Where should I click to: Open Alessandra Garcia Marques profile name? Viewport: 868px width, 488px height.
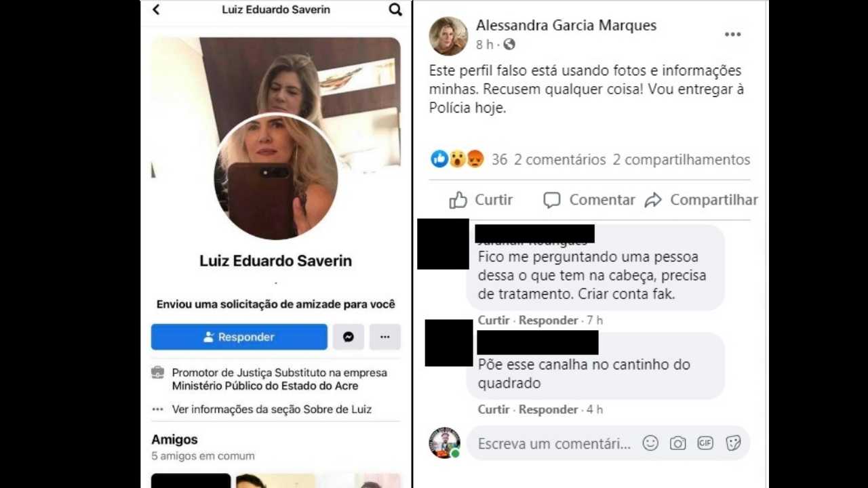(x=566, y=26)
